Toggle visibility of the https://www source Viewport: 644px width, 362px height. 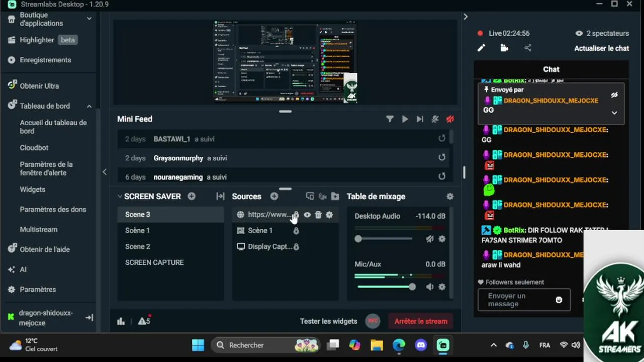click(307, 215)
